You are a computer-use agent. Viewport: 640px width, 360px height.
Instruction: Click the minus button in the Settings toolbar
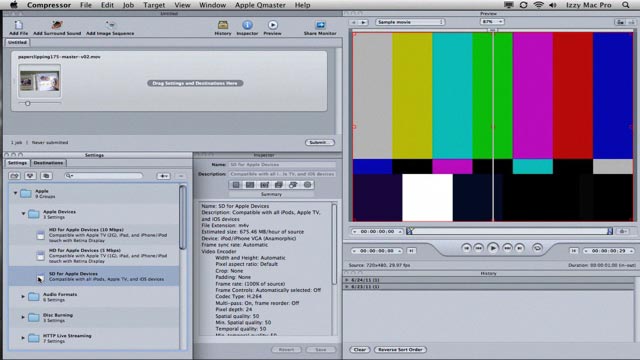click(181, 176)
